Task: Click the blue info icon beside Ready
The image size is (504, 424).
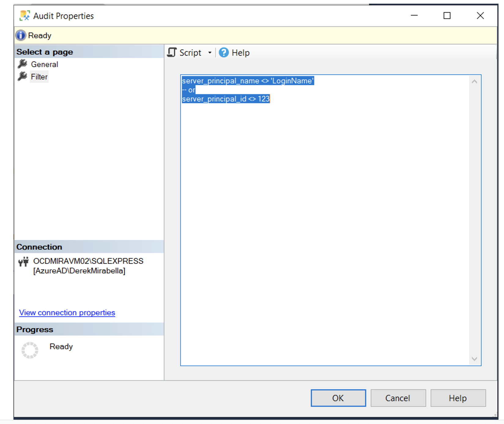Action: [x=21, y=35]
